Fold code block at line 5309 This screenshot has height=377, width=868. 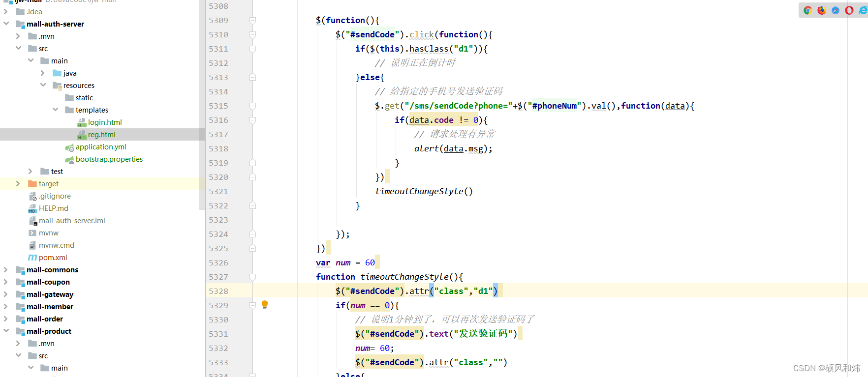coord(252,20)
